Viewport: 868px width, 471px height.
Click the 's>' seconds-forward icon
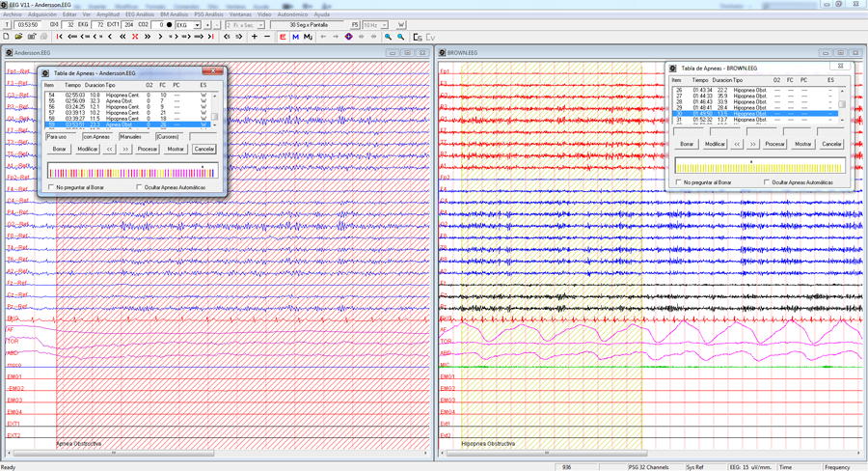pos(238,37)
